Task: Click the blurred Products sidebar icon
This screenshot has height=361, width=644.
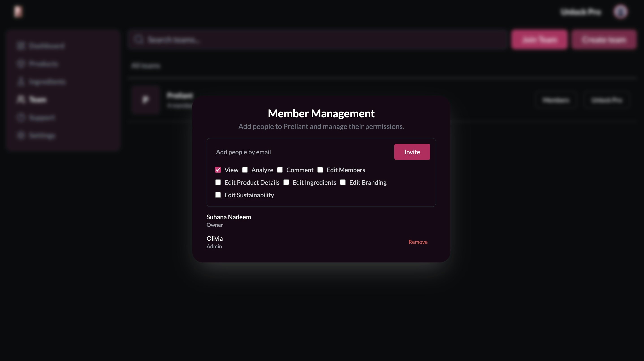Action: pyautogui.click(x=21, y=64)
